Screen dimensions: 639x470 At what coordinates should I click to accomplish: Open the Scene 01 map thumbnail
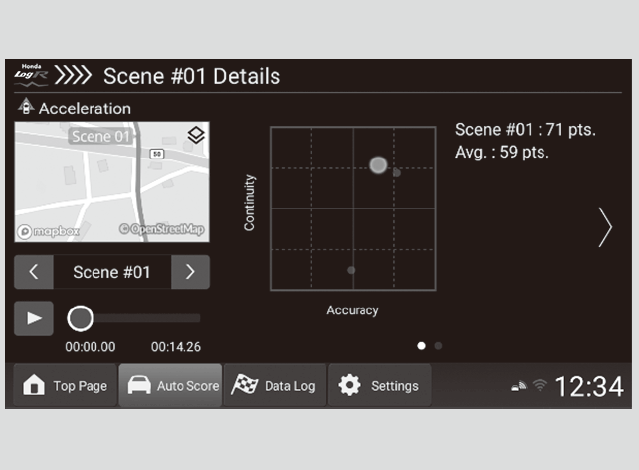click(x=112, y=182)
